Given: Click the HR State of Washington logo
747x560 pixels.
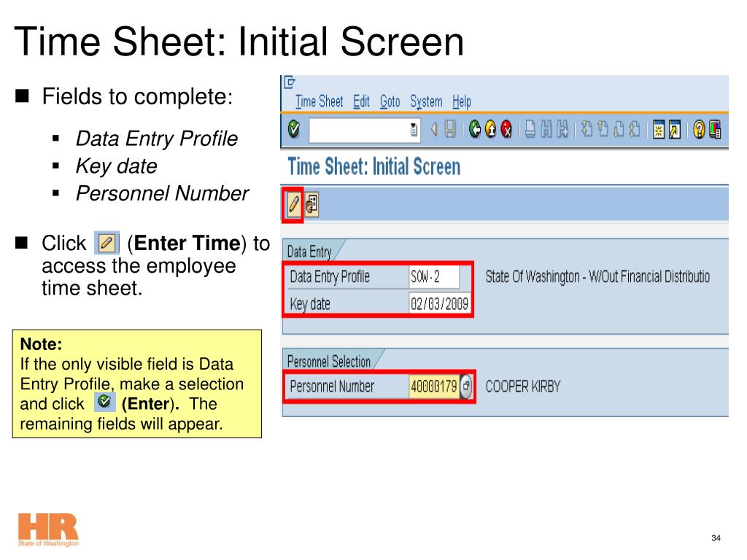Looking at the screenshot, I should coord(48,530).
